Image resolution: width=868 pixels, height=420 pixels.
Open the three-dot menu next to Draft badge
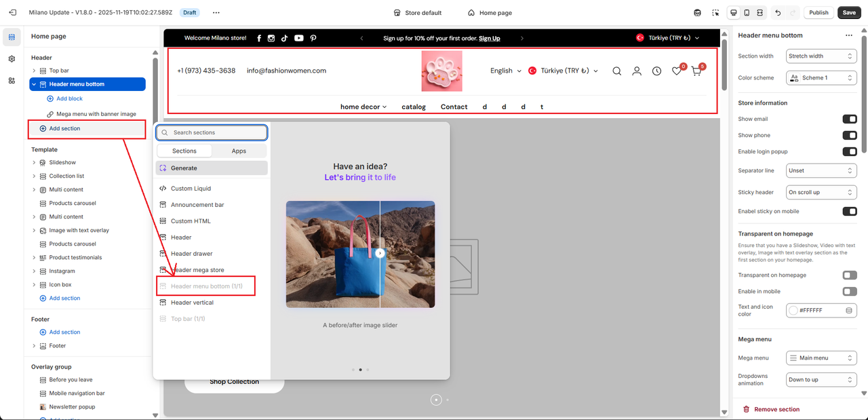(216, 12)
